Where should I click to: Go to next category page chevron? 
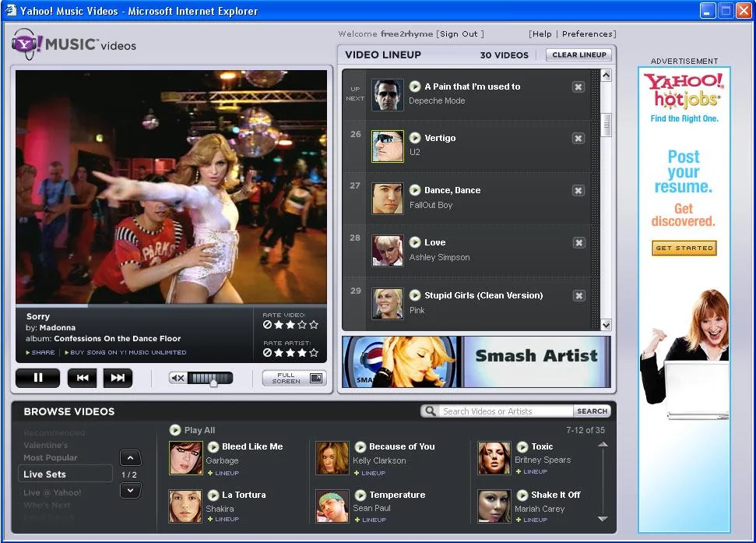pyautogui.click(x=130, y=491)
